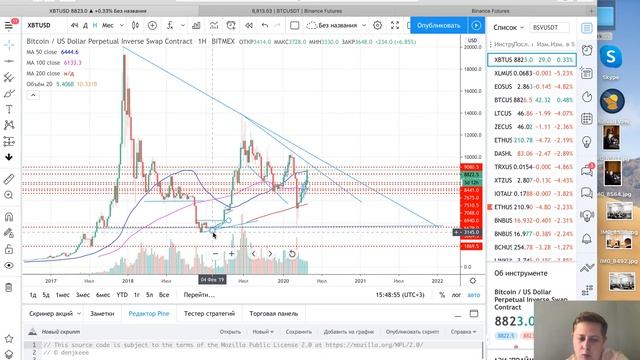Select the DASH row in the watchlist
The height and width of the screenshot is (360, 640).
tap(532, 153)
